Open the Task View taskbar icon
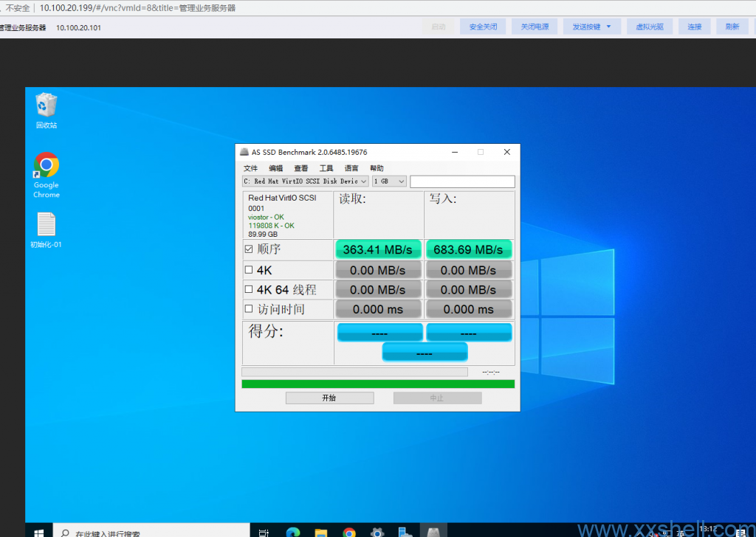This screenshot has width=756, height=537. [264, 531]
